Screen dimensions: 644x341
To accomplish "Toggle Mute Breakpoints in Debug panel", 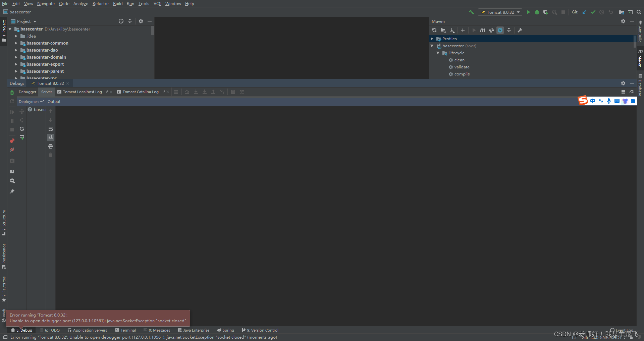I will (12, 150).
